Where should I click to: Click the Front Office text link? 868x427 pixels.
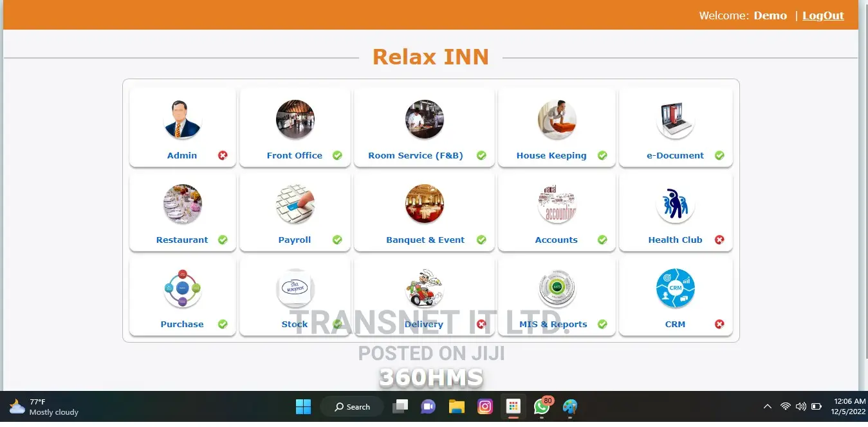(295, 155)
